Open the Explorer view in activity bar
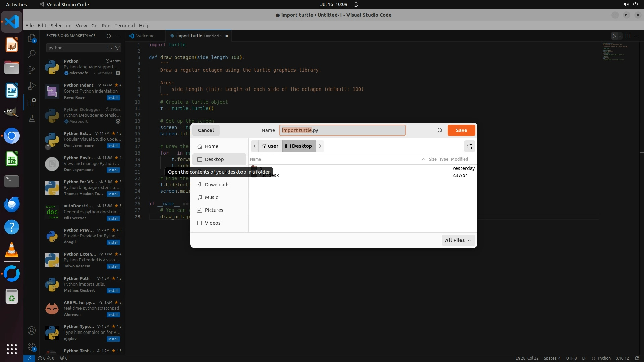This screenshot has height=362, width=644. coord(32,38)
